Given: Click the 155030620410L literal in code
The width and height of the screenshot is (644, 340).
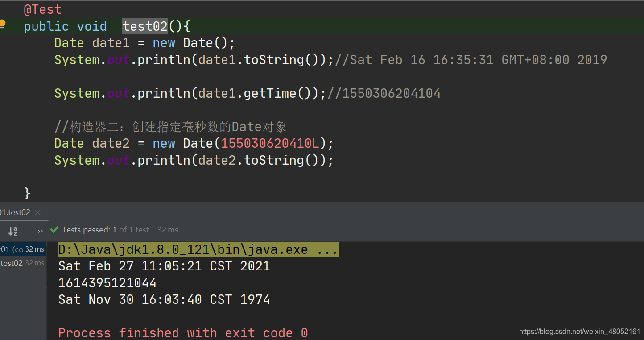Looking at the screenshot, I should (x=270, y=143).
